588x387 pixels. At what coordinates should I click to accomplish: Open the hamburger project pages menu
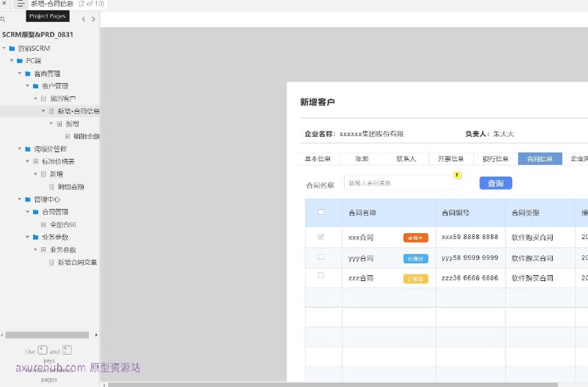click(21, 4)
